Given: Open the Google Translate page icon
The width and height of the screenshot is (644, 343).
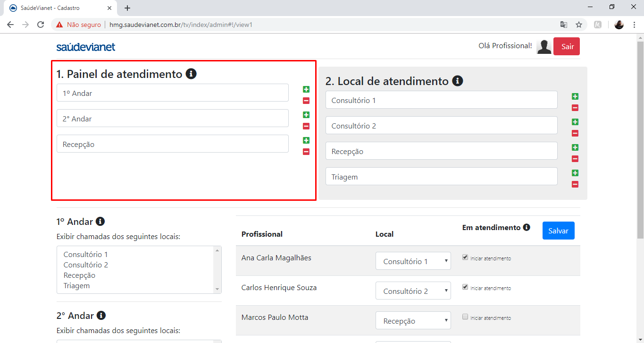Looking at the screenshot, I should (x=563, y=25).
